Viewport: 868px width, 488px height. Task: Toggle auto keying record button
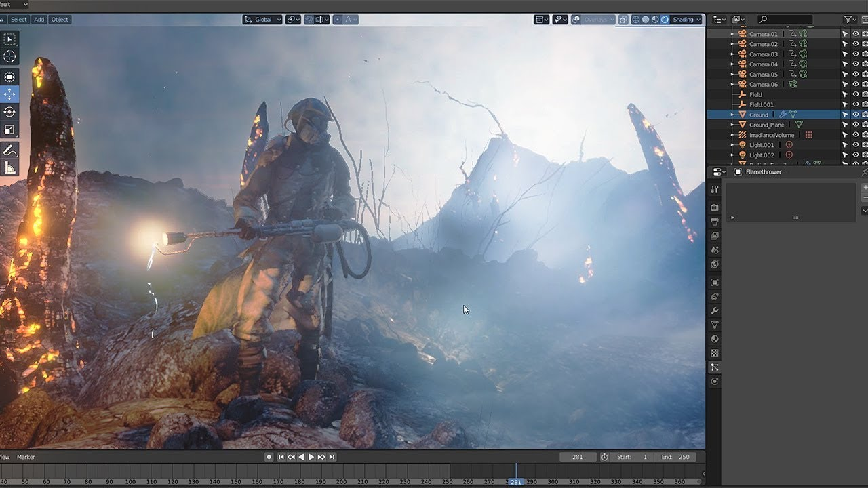(269, 457)
